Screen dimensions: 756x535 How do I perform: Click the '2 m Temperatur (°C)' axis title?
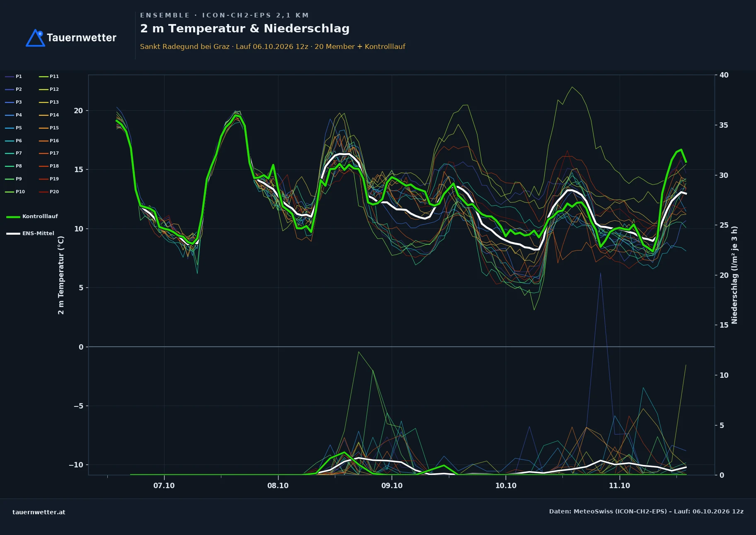click(61, 275)
